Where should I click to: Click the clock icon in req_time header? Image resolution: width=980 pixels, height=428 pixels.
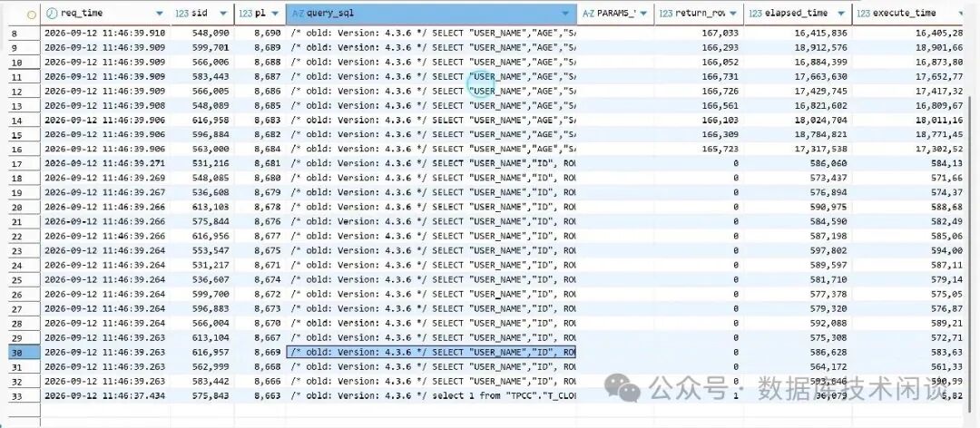(x=51, y=13)
